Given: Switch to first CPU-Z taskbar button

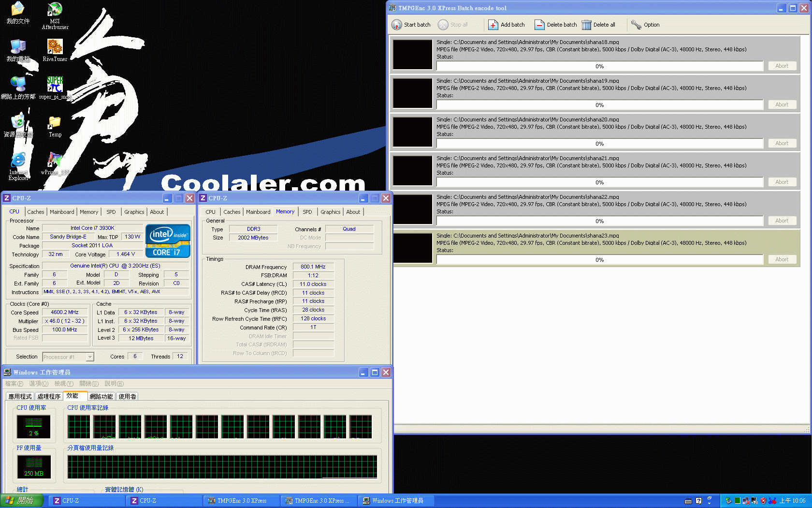Looking at the screenshot, I should coord(87,501).
